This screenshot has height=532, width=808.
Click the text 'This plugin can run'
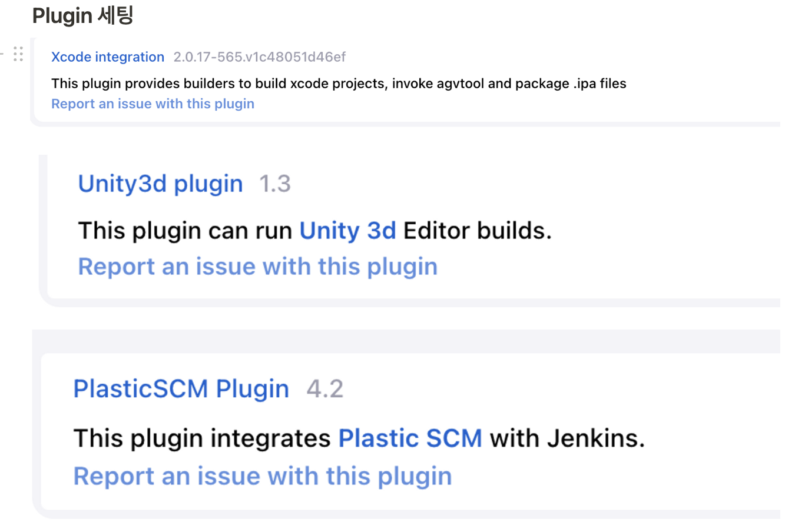coord(185,231)
